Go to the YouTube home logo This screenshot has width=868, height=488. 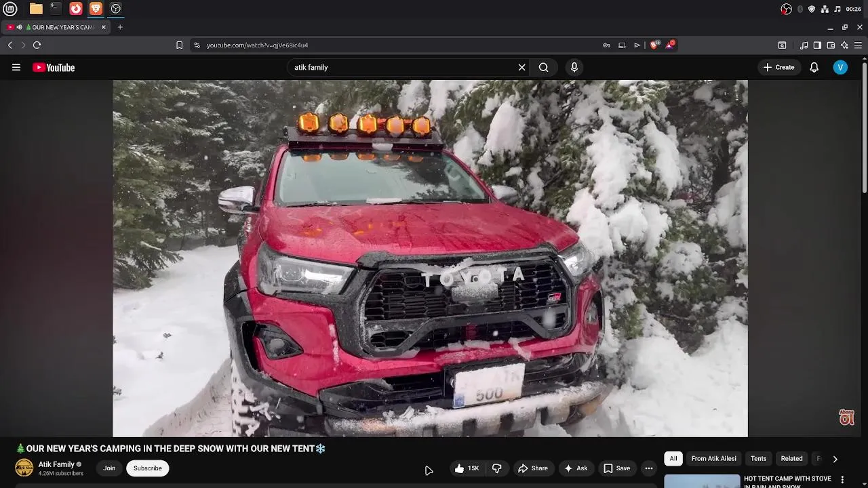pyautogui.click(x=54, y=67)
